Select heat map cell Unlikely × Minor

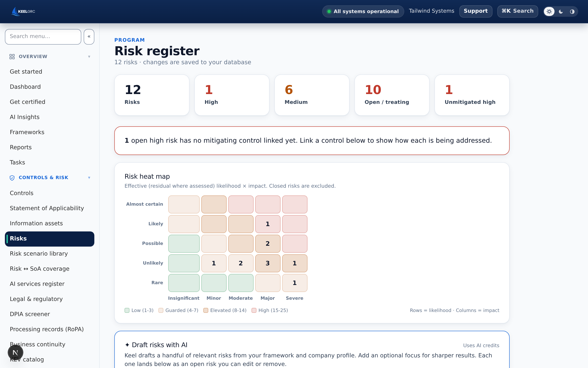214,263
